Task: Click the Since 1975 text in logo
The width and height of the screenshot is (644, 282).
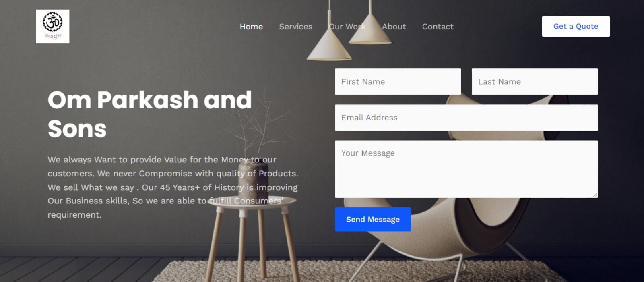Action: click(53, 36)
